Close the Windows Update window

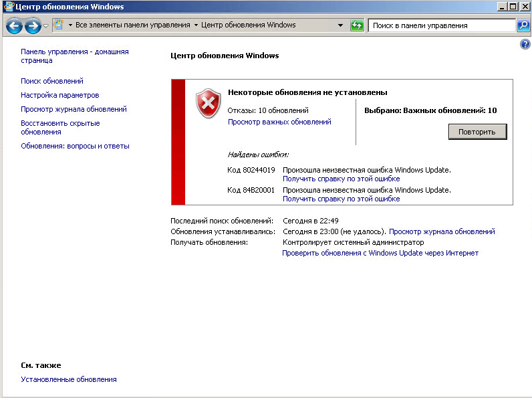pyautogui.click(x=525, y=7)
